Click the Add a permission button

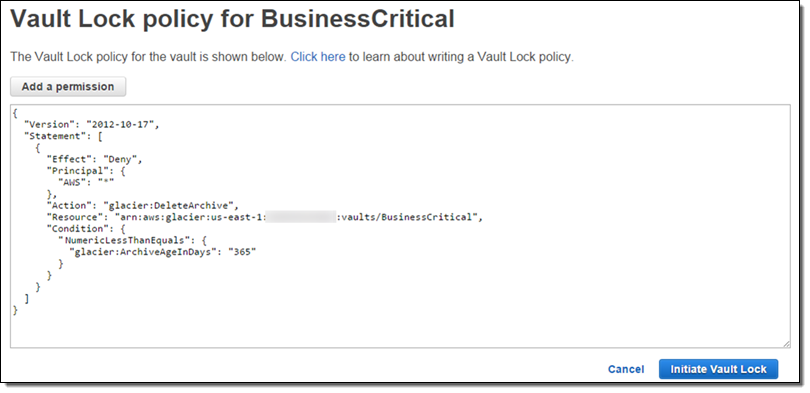(68, 87)
